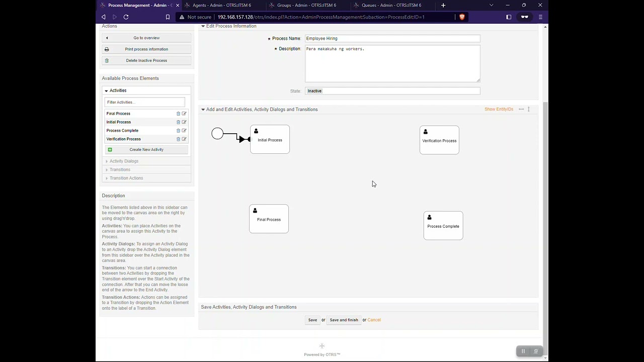The width and height of the screenshot is (644, 362).
Task: Click the Not secure site info indicator
Action: (x=195, y=17)
